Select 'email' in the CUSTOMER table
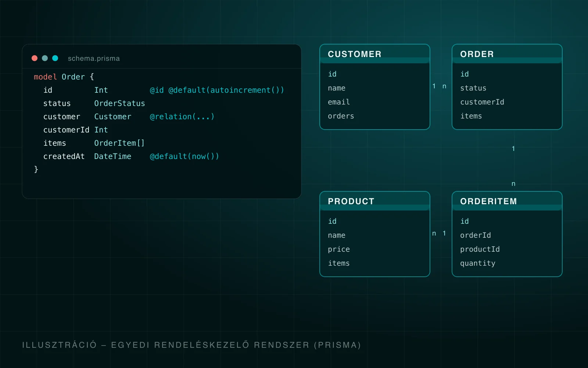The height and width of the screenshot is (368, 588). [x=339, y=102]
